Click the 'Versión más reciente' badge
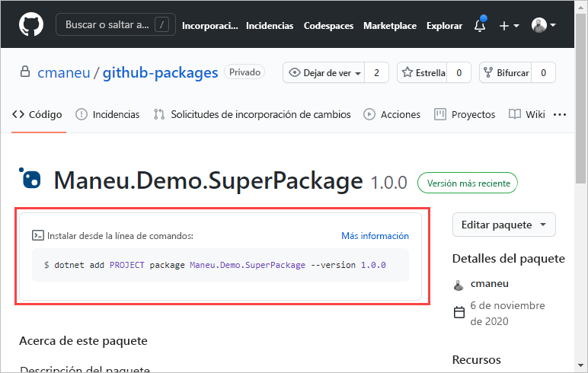This screenshot has height=373, width=588. 468,183
